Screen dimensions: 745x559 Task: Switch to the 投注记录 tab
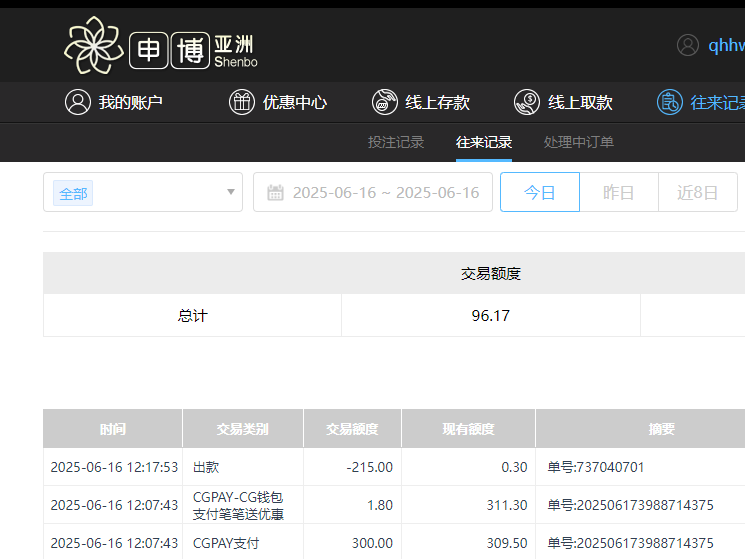(x=396, y=142)
